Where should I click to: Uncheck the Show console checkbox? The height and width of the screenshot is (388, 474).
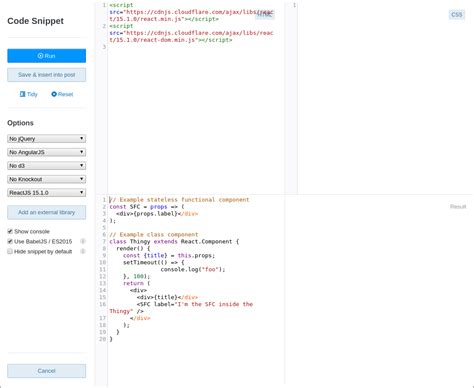pyautogui.click(x=10, y=231)
